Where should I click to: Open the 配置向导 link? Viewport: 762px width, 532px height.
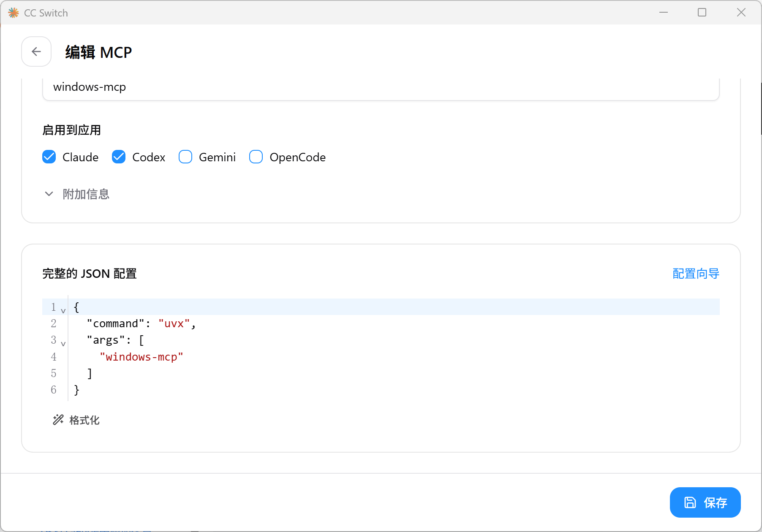(x=696, y=274)
